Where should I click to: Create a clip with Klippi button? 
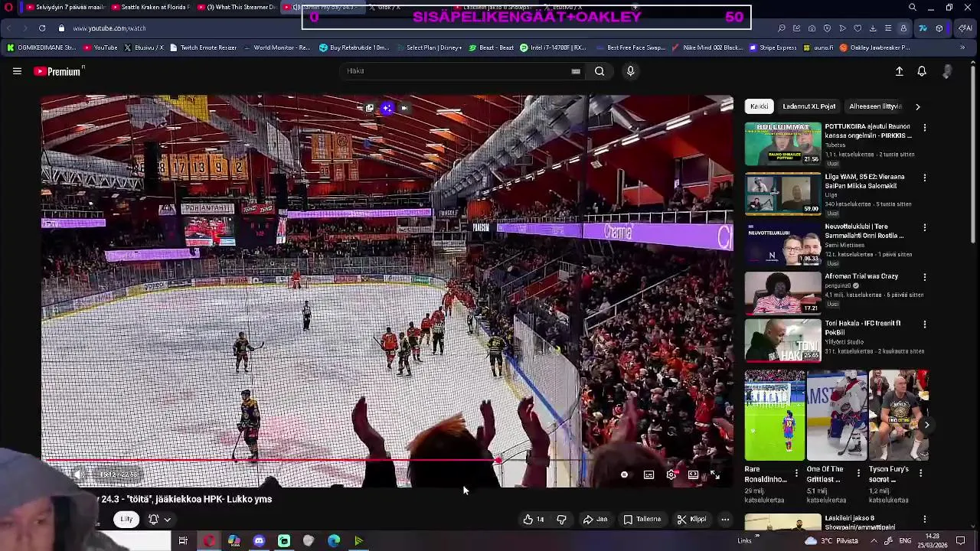[691, 520]
